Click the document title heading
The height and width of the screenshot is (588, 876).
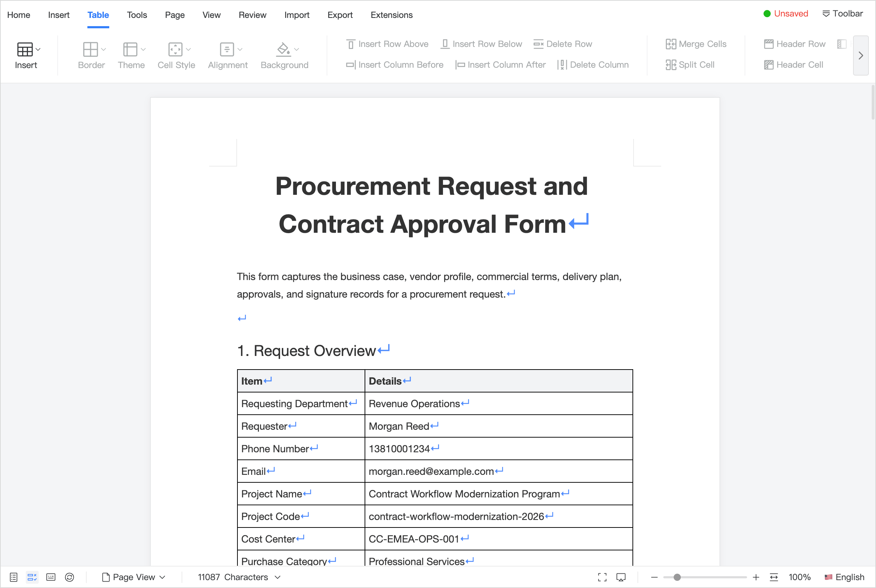click(432, 205)
